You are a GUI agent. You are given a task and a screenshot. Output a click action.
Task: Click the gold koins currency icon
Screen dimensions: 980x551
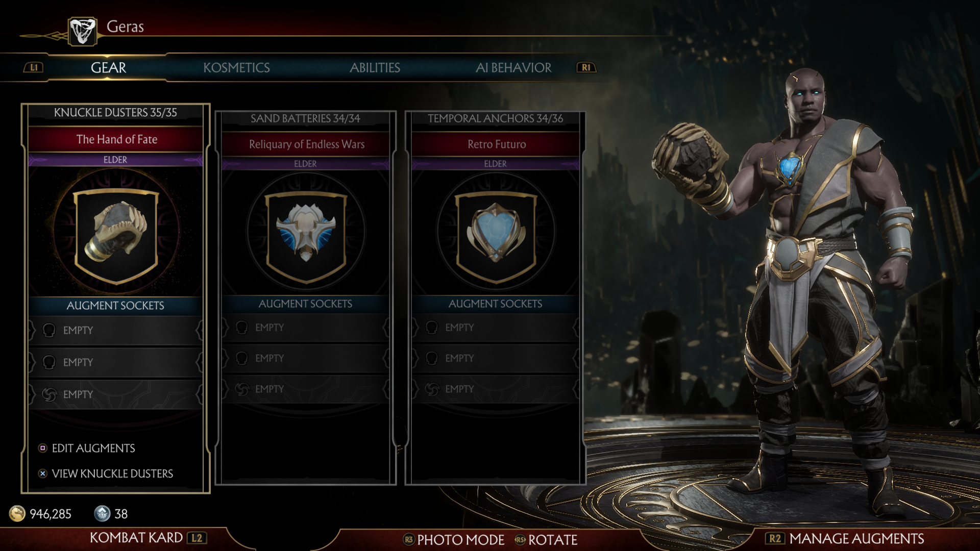coord(17,513)
